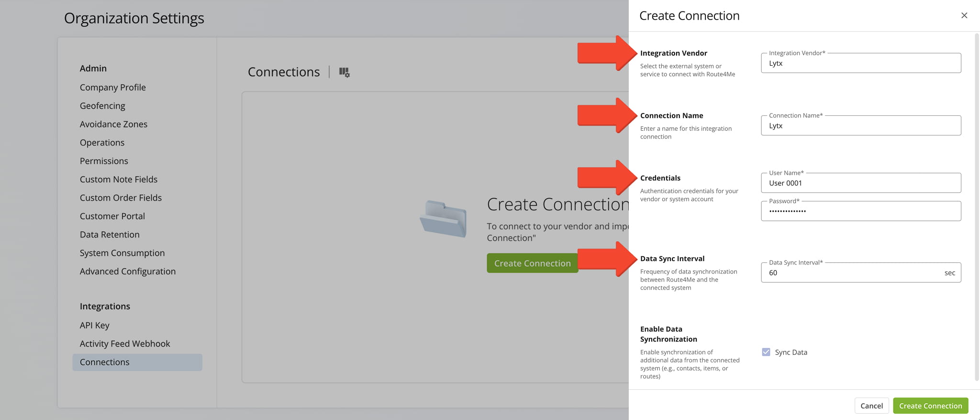This screenshot has height=420, width=980.
Task: Open the API Key page
Action: 94,325
